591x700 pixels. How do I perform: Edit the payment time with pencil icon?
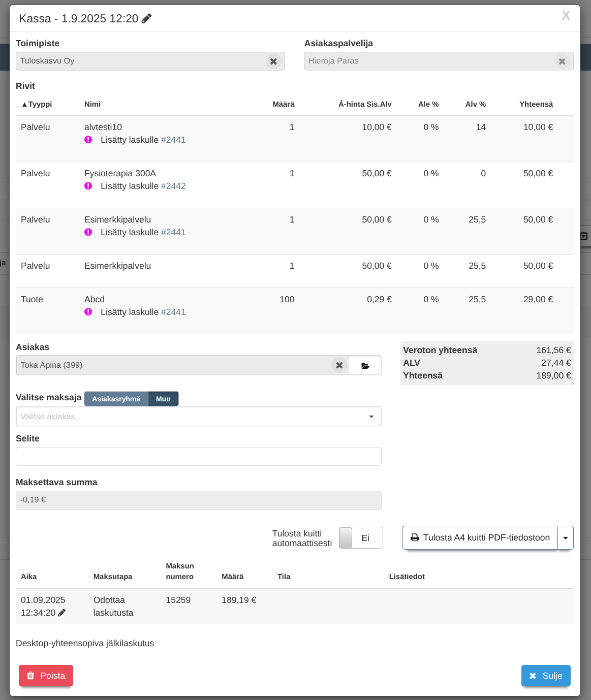click(62, 613)
